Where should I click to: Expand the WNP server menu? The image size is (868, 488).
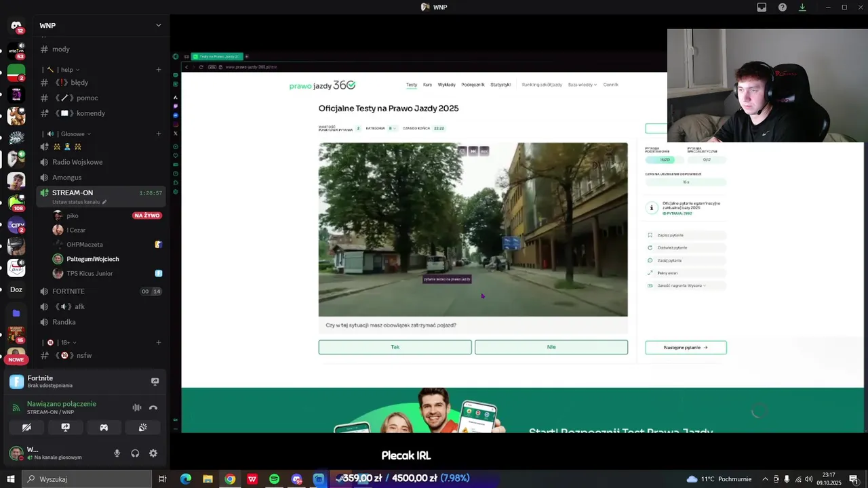[159, 25]
